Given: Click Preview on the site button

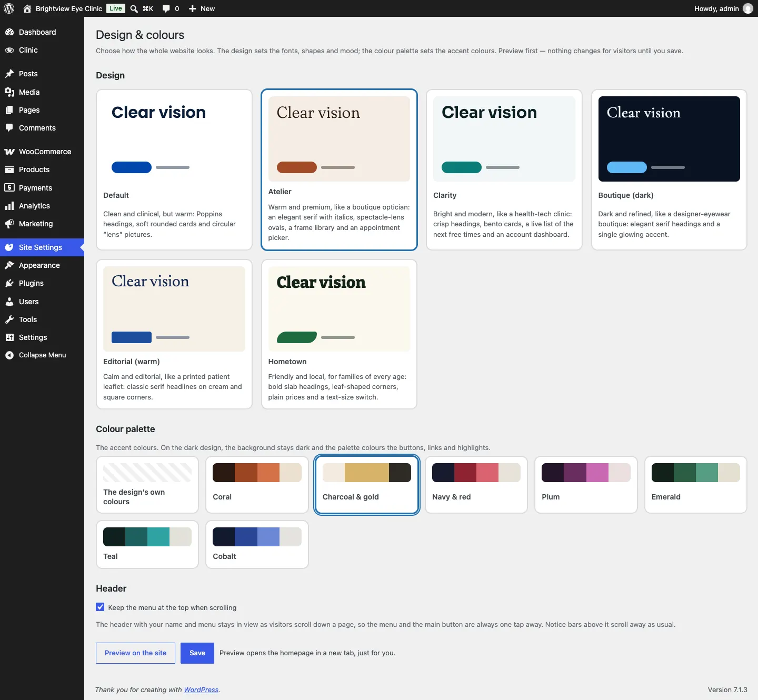Looking at the screenshot, I should [135, 653].
